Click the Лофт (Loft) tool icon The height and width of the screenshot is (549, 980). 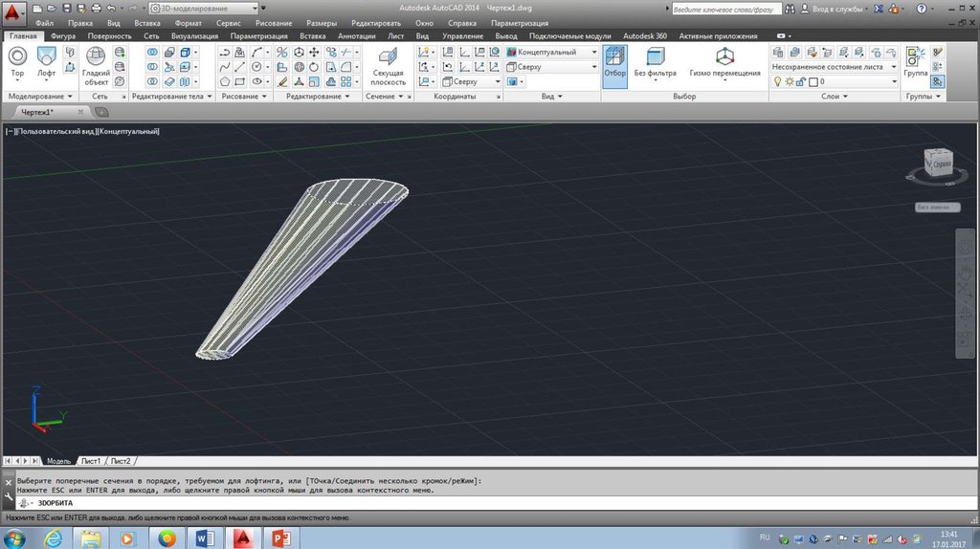point(46,57)
